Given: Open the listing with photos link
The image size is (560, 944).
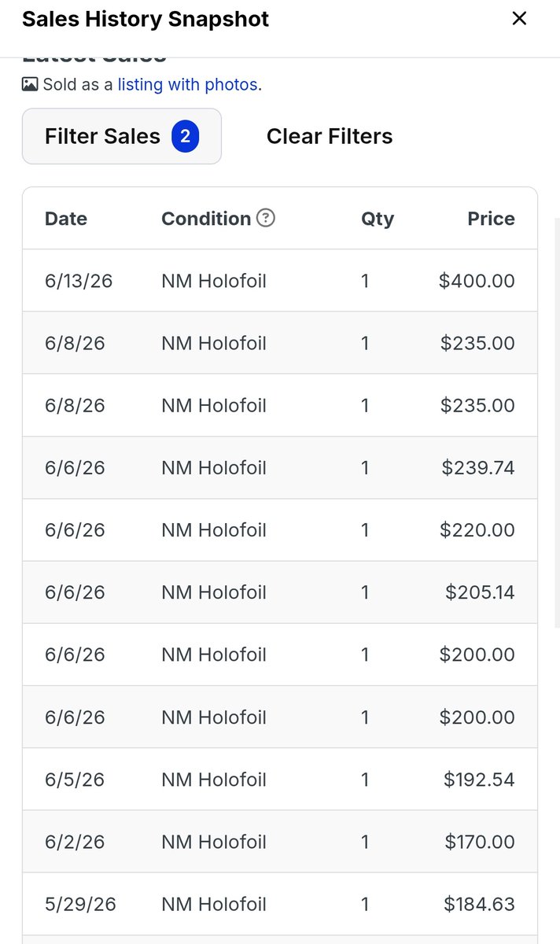Looking at the screenshot, I should (x=188, y=84).
